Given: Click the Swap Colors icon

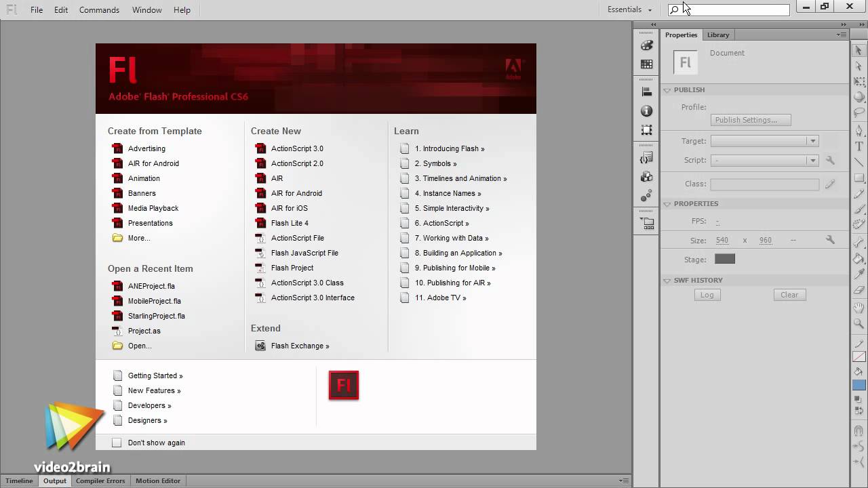Looking at the screenshot, I should click(859, 409).
